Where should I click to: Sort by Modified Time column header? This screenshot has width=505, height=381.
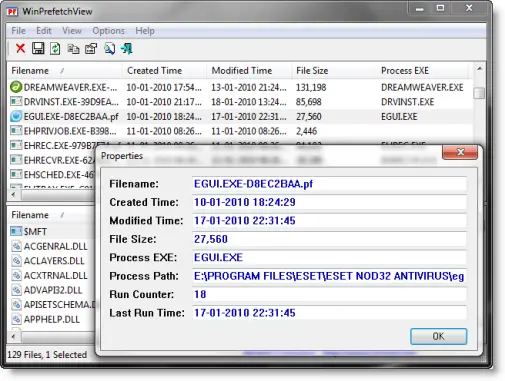pyautogui.click(x=249, y=71)
